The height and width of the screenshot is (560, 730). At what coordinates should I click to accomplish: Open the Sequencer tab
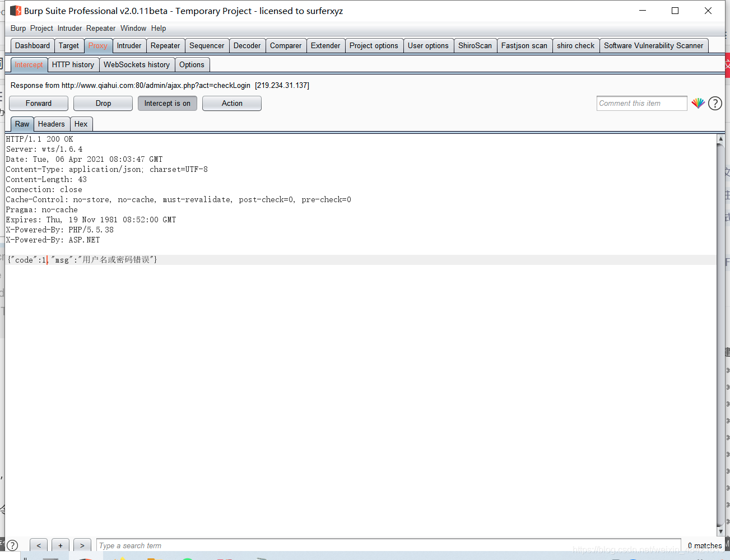[207, 45]
